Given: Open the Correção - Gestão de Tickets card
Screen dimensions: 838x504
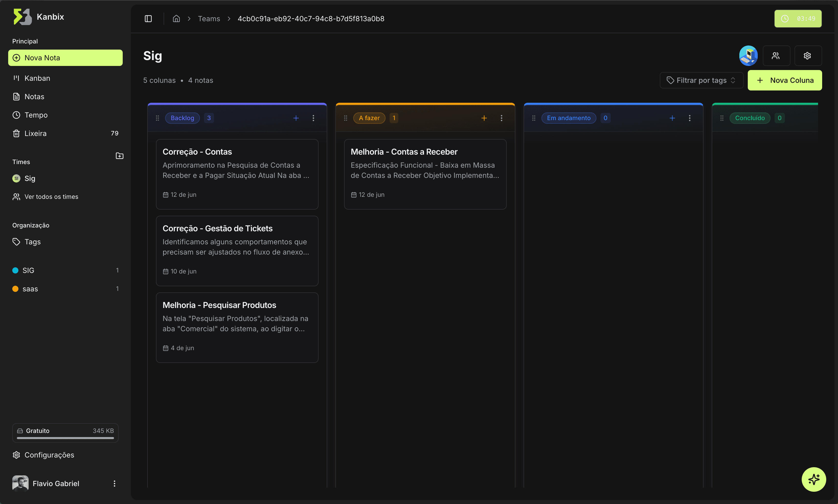Looking at the screenshot, I should pyautogui.click(x=237, y=251).
